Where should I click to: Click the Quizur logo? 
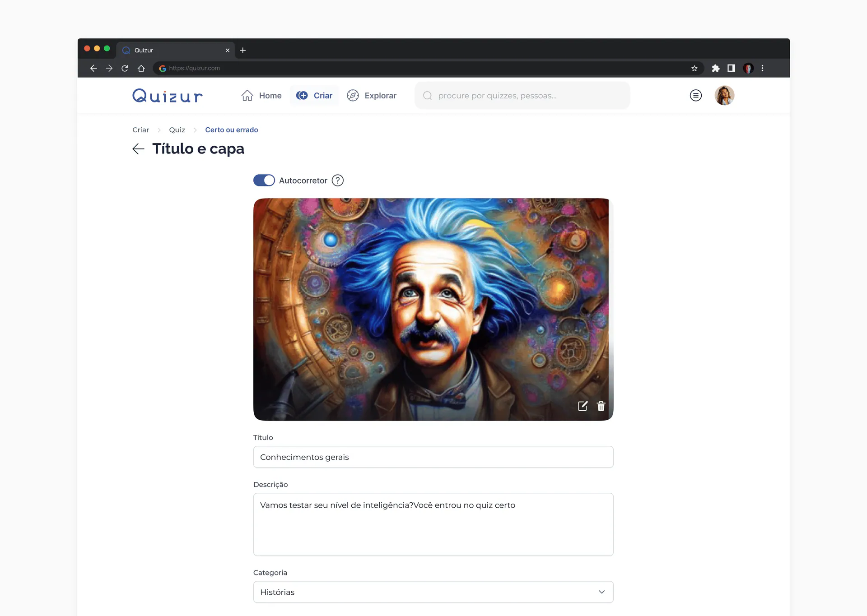click(168, 96)
